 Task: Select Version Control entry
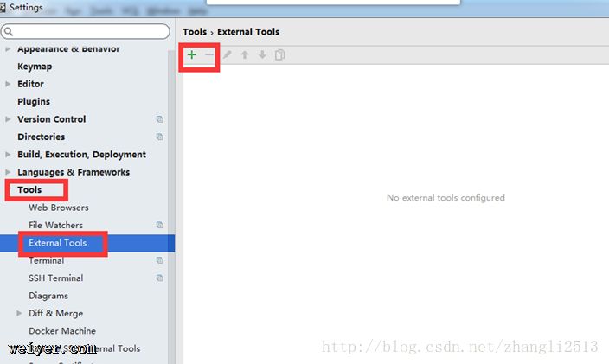pyautogui.click(x=52, y=119)
